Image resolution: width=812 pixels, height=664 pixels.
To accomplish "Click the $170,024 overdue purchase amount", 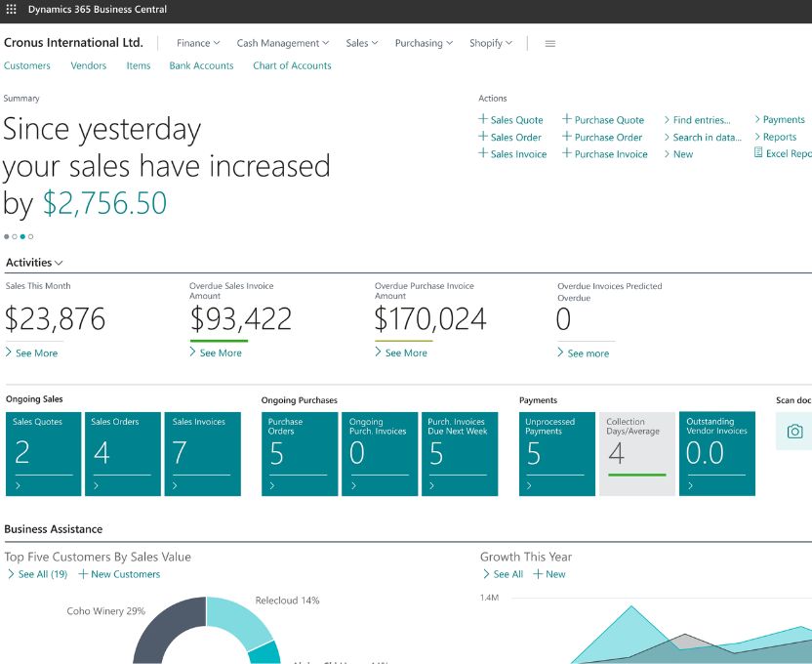I will click(430, 318).
